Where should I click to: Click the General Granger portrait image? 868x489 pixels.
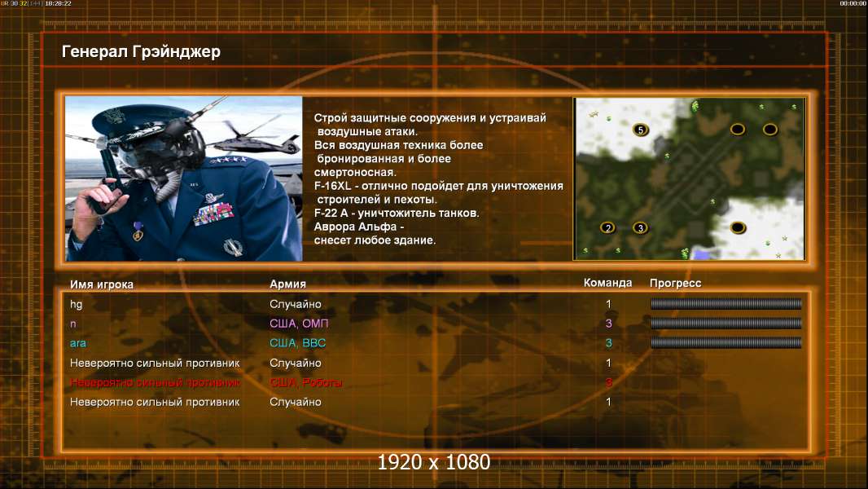184,178
